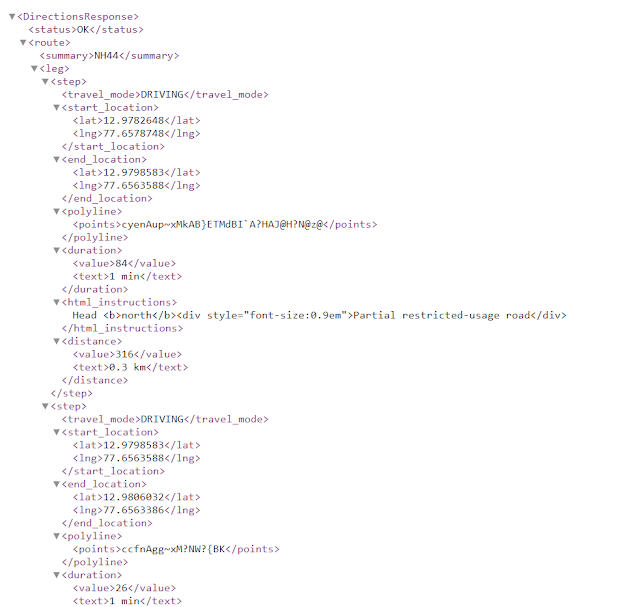Click the lat 12.9806032 line
The image size is (640, 607).
pos(137,497)
